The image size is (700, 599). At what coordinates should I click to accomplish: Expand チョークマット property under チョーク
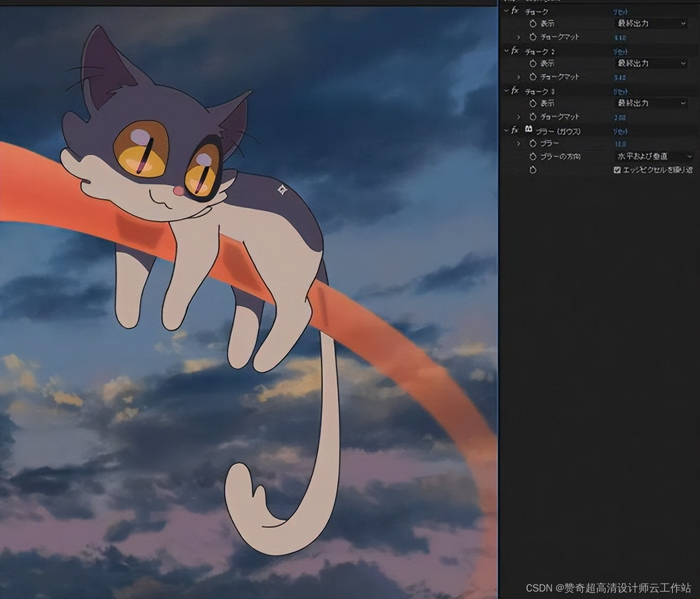click(519, 37)
